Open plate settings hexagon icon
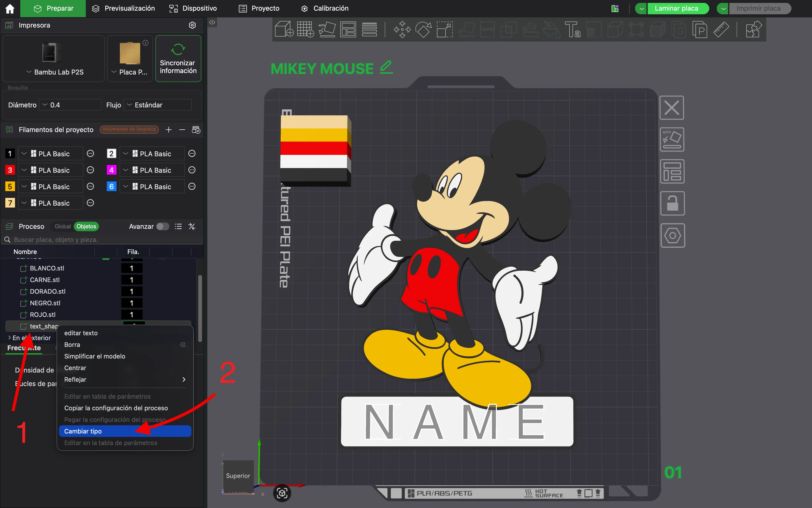Viewport: 812px width, 508px height. click(673, 235)
